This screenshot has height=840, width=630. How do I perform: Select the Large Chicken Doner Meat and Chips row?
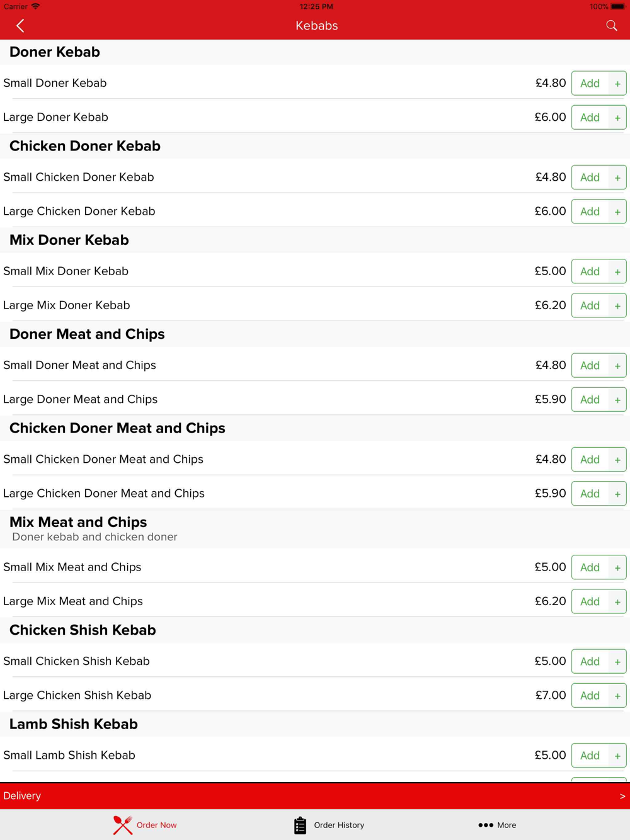(x=315, y=493)
